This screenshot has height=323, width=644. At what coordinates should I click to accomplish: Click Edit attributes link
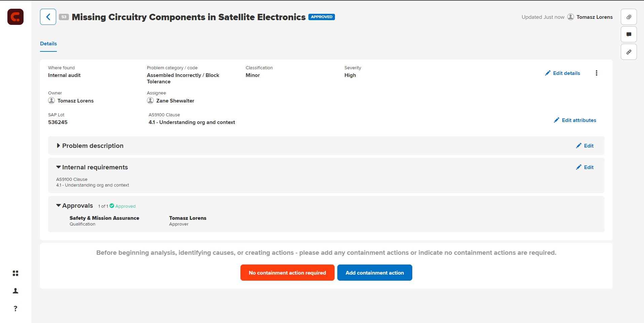point(575,120)
